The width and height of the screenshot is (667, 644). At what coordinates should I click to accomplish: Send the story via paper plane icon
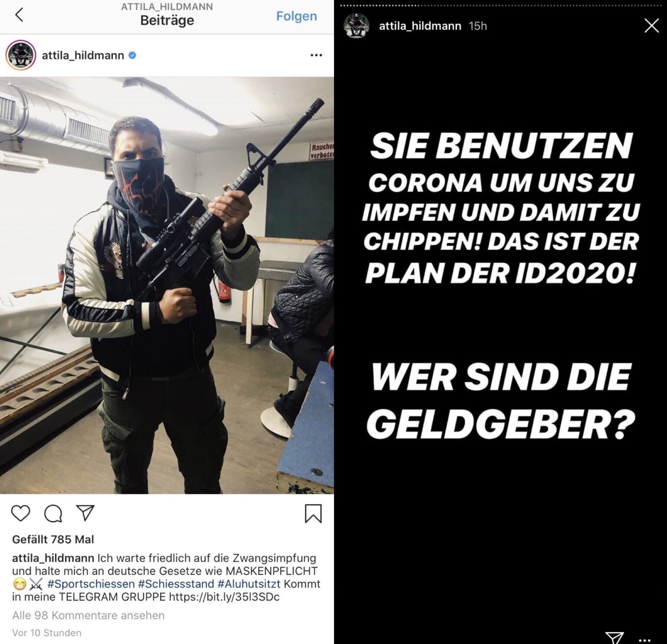point(614,637)
